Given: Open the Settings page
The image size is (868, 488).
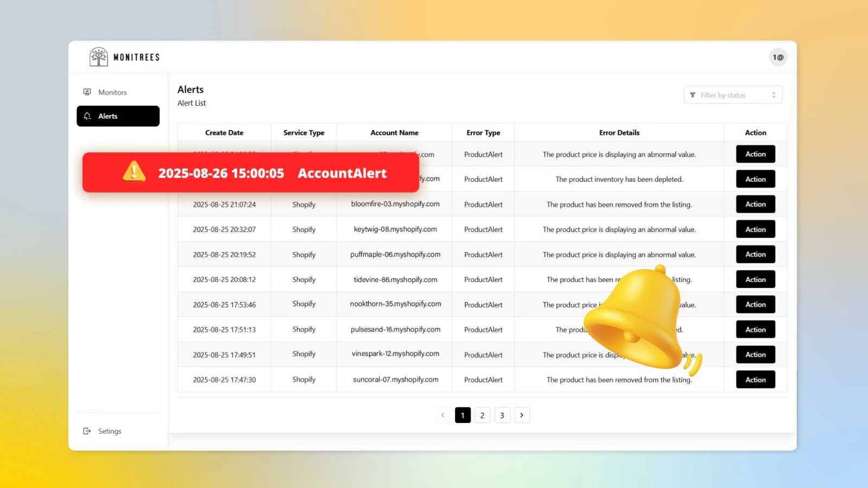Looking at the screenshot, I should 110,431.
